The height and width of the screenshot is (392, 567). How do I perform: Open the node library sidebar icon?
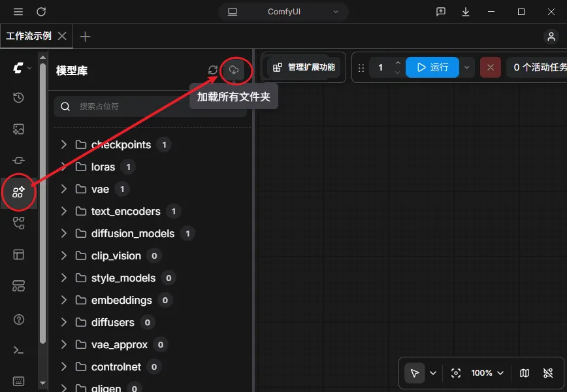click(18, 160)
